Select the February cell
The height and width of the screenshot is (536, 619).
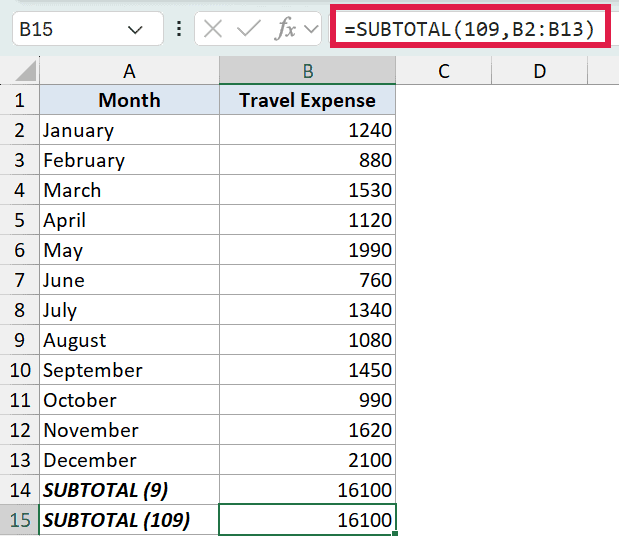pos(129,160)
